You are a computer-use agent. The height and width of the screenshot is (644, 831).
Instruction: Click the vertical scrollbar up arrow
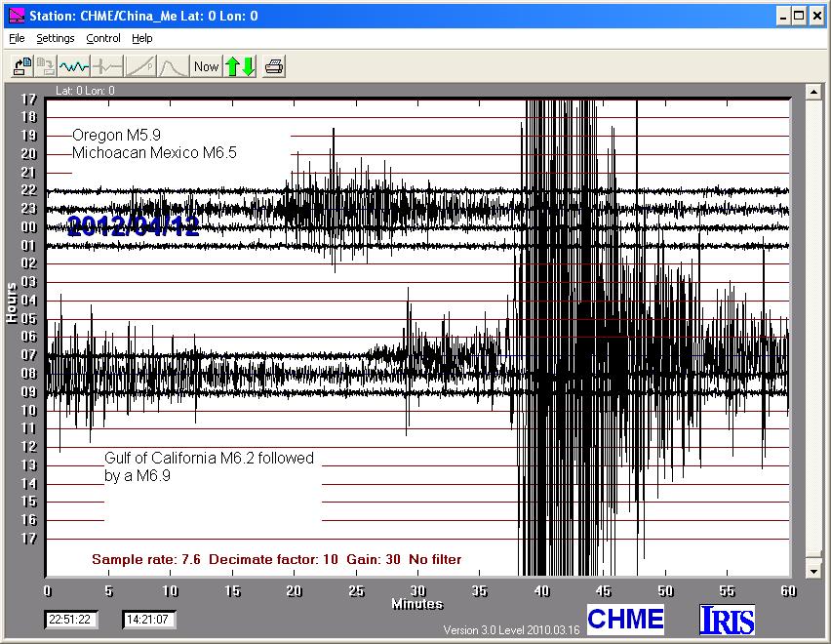pyautogui.click(x=813, y=92)
